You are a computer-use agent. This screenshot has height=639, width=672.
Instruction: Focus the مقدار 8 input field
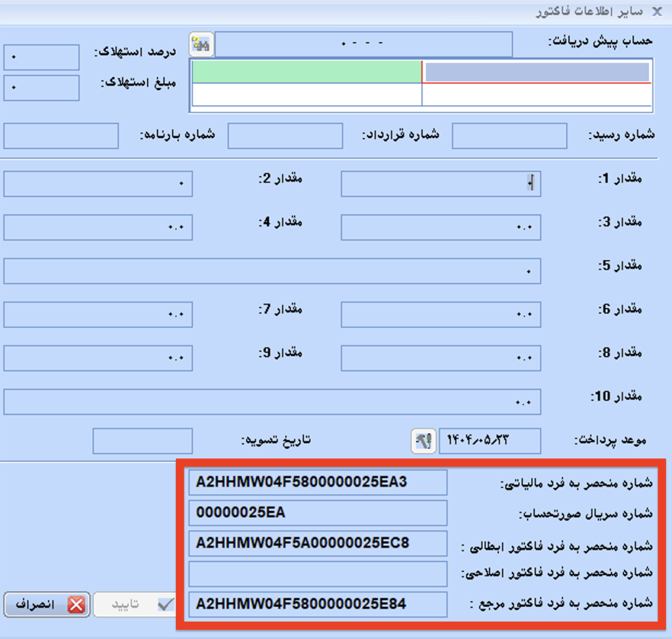pyautogui.click(x=441, y=358)
